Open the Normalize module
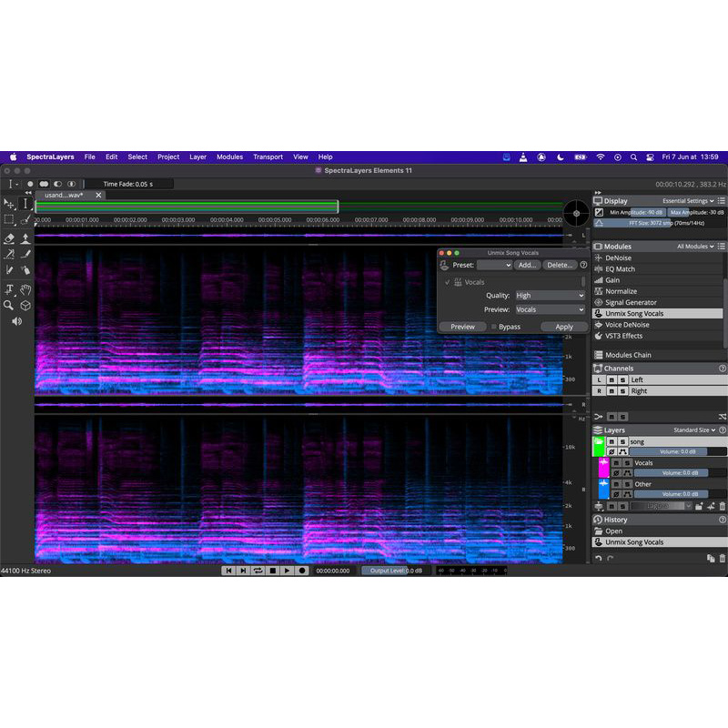 click(x=657, y=291)
